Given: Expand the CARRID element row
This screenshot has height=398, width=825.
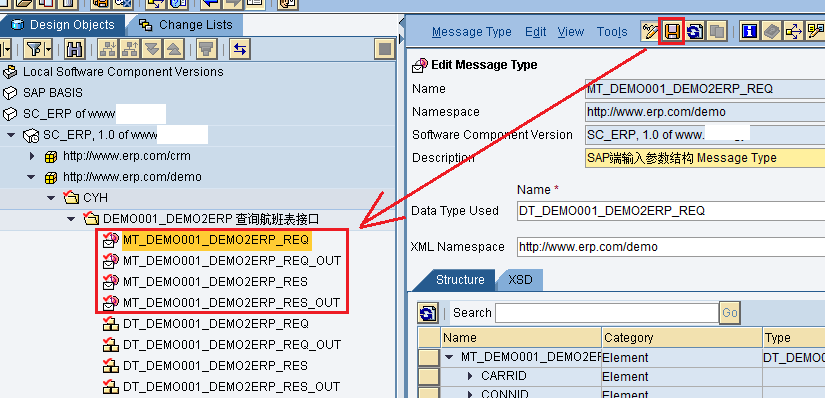Looking at the screenshot, I should (x=470, y=376).
